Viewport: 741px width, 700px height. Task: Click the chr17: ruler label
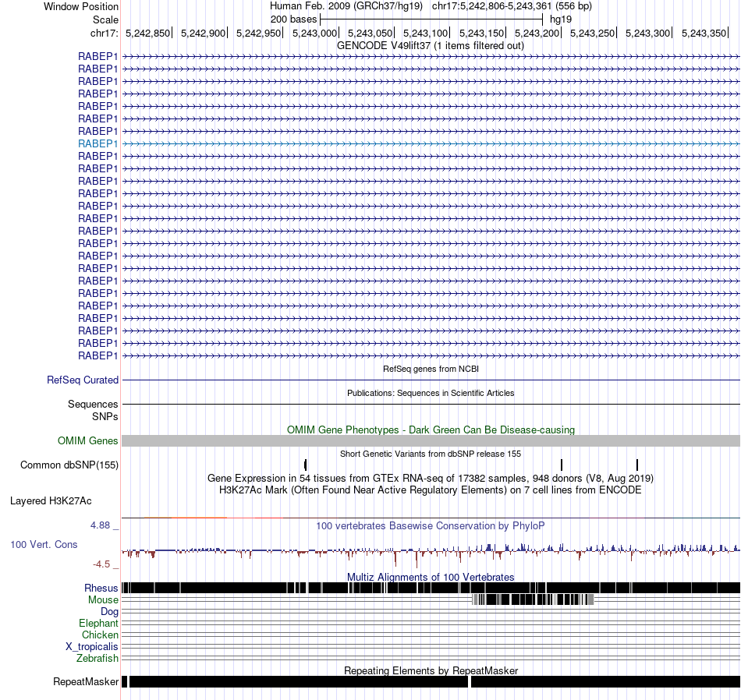click(104, 33)
